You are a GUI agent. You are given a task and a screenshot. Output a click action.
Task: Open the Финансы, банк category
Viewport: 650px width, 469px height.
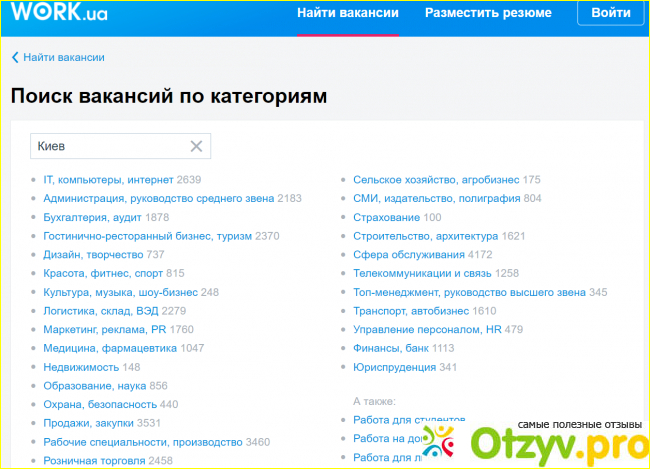click(390, 348)
